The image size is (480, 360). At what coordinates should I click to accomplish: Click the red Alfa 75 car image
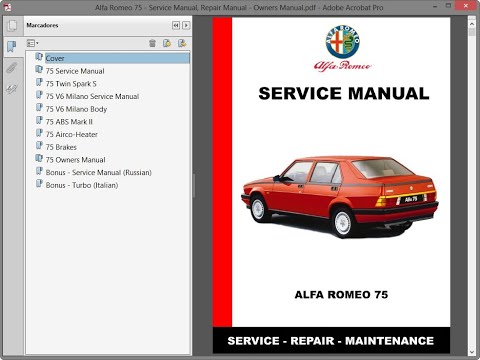(x=340, y=197)
